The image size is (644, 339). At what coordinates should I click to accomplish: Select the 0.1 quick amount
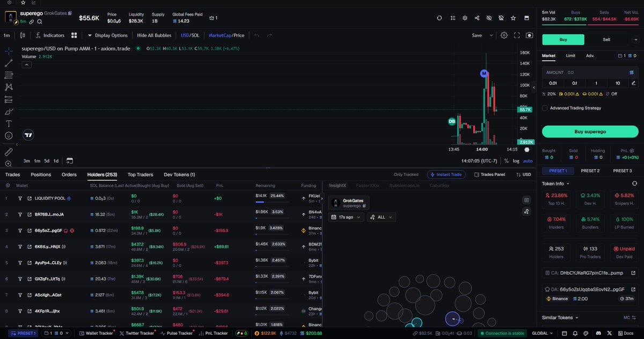(575, 83)
